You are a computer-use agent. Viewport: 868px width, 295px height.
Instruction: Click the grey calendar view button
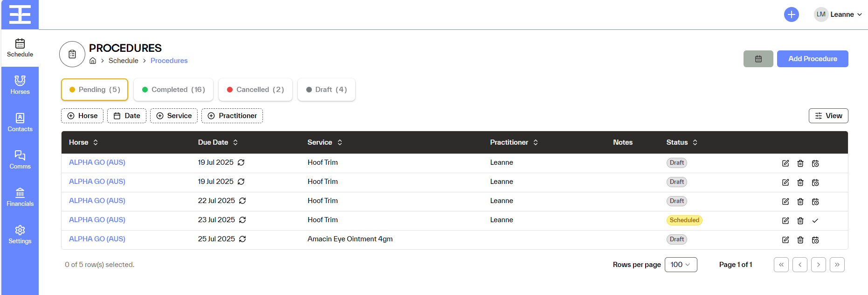[758, 59]
